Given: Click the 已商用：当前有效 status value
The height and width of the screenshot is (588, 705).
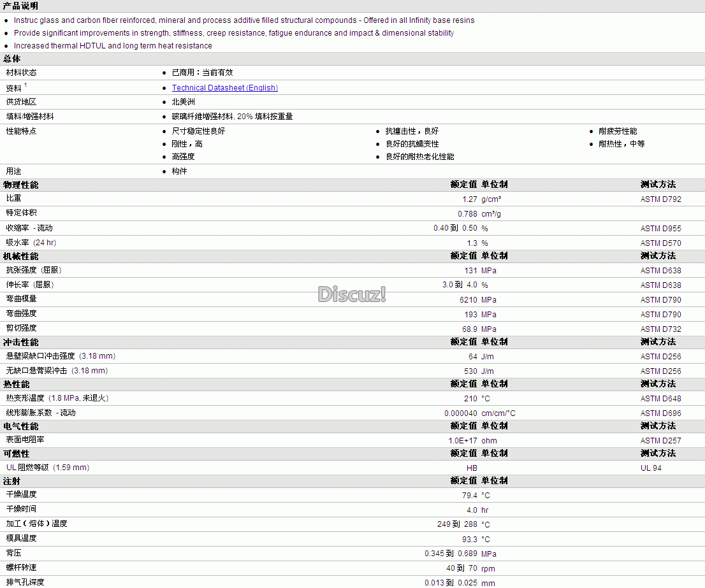Looking at the screenshot, I should 202,73.
